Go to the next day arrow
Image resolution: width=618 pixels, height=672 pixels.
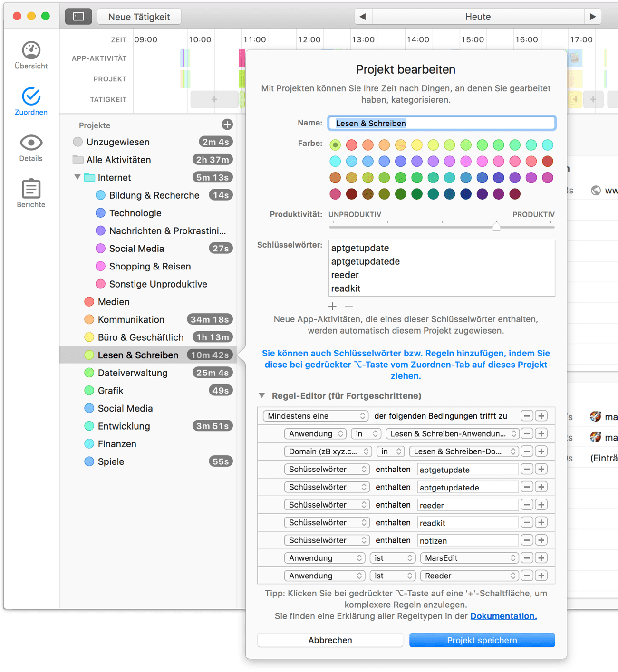tap(593, 17)
